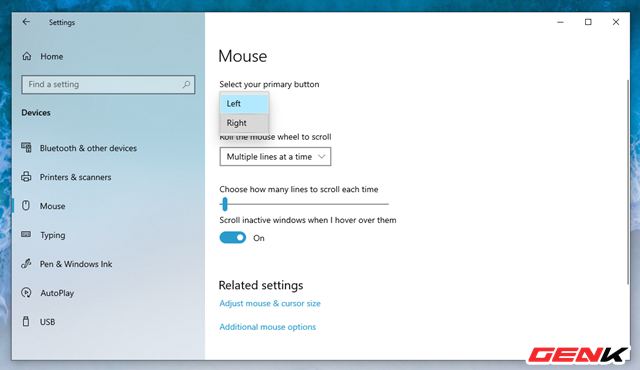Focus the Find a setting search box
This screenshot has width=640, height=370.
click(108, 84)
